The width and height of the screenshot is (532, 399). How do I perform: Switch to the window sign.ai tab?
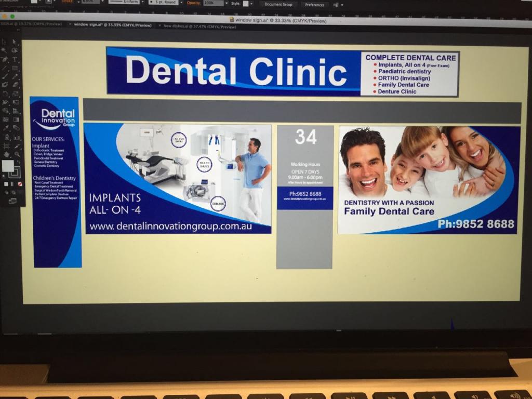pos(113,24)
